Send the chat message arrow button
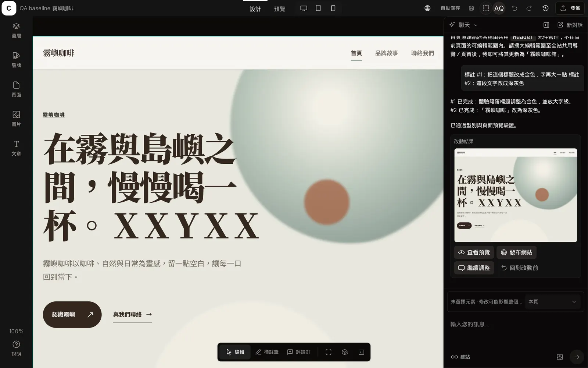This screenshot has width=588, height=368. 577,357
